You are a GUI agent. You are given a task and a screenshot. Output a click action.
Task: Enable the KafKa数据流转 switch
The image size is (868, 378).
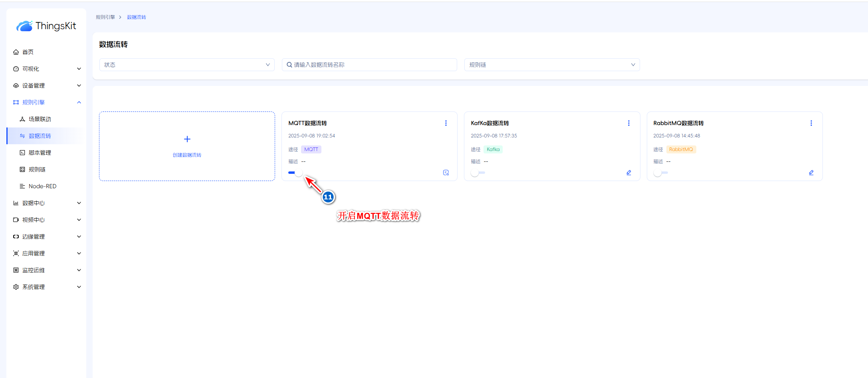478,173
